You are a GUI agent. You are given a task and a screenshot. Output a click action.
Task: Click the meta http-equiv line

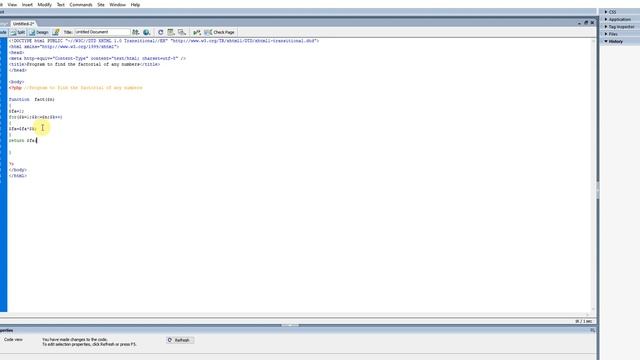(x=97, y=58)
